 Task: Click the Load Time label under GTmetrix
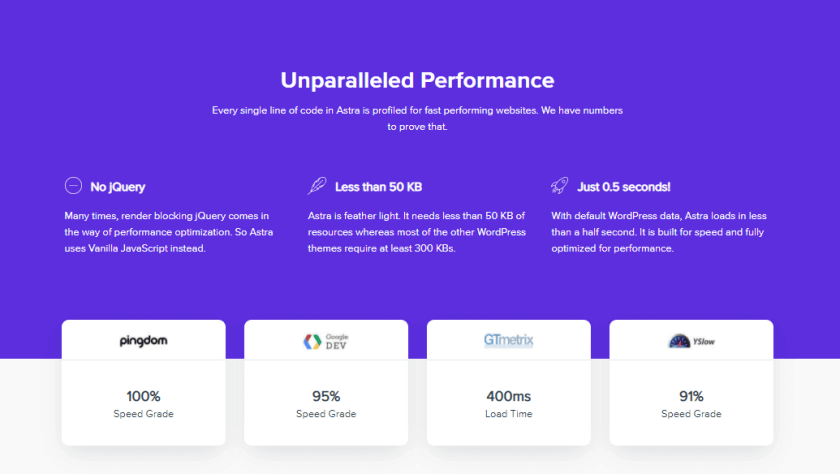pos(508,414)
